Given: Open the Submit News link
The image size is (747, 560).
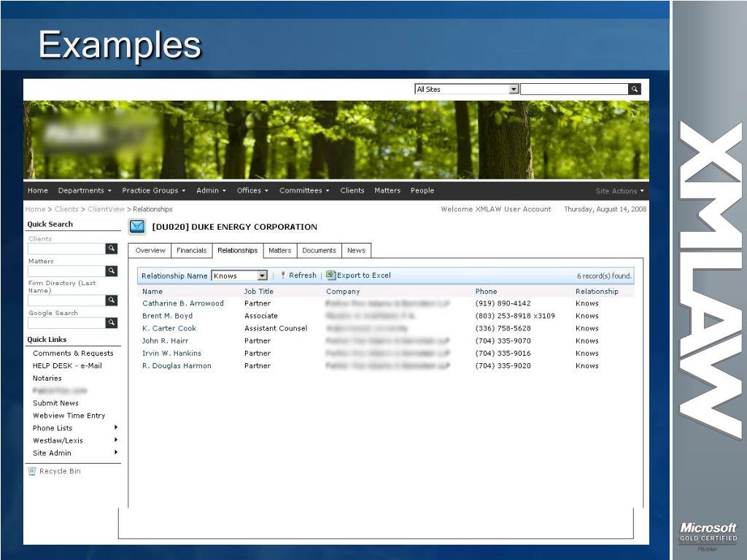Looking at the screenshot, I should coord(55,402).
